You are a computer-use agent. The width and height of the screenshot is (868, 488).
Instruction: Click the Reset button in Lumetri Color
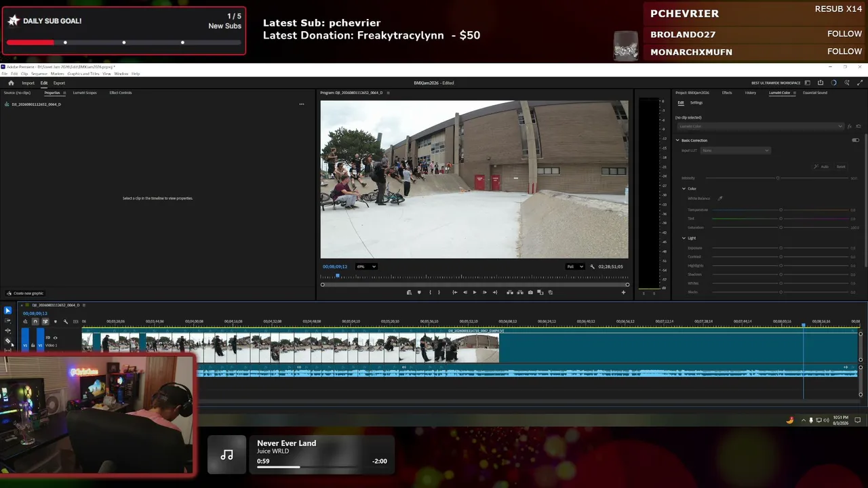tap(841, 167)
